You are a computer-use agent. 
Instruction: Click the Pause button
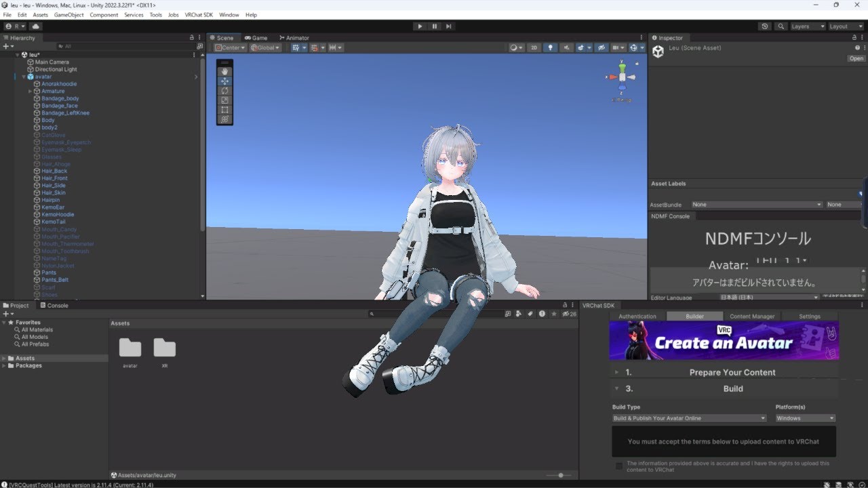[x=435, y=26]
